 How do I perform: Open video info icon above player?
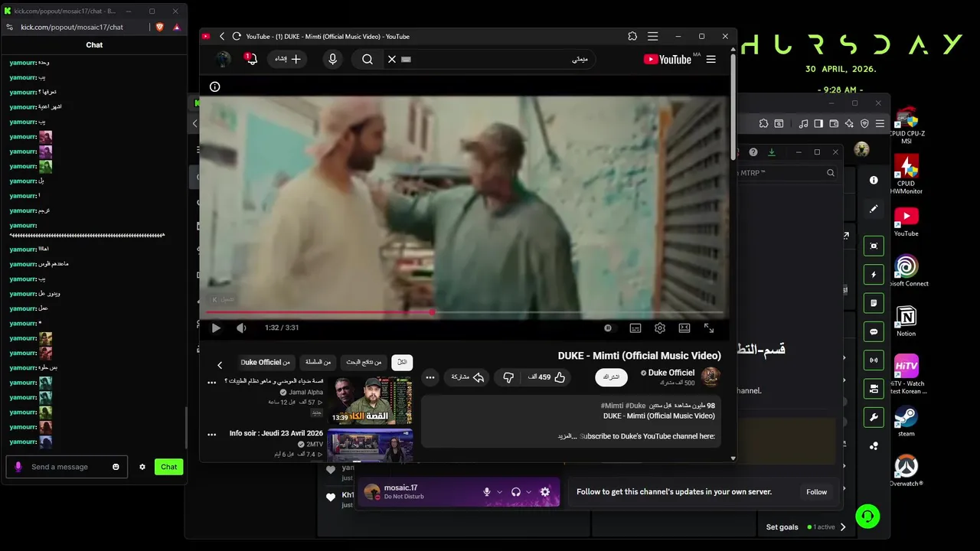(x=214, y=86)
